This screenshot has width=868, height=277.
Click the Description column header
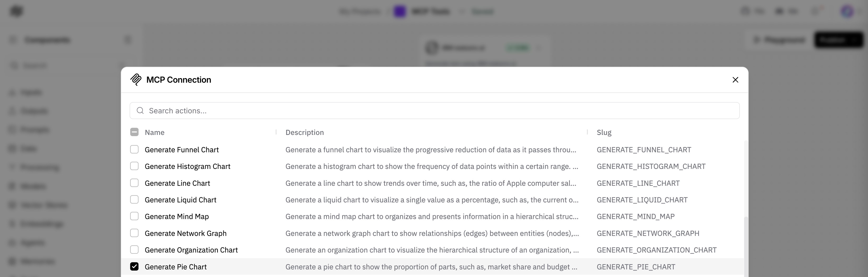point(305,132)
